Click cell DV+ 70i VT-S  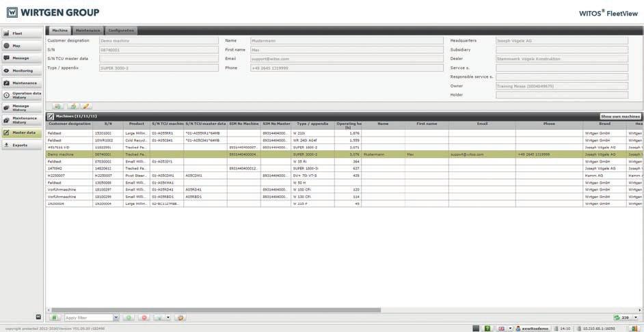312,176
